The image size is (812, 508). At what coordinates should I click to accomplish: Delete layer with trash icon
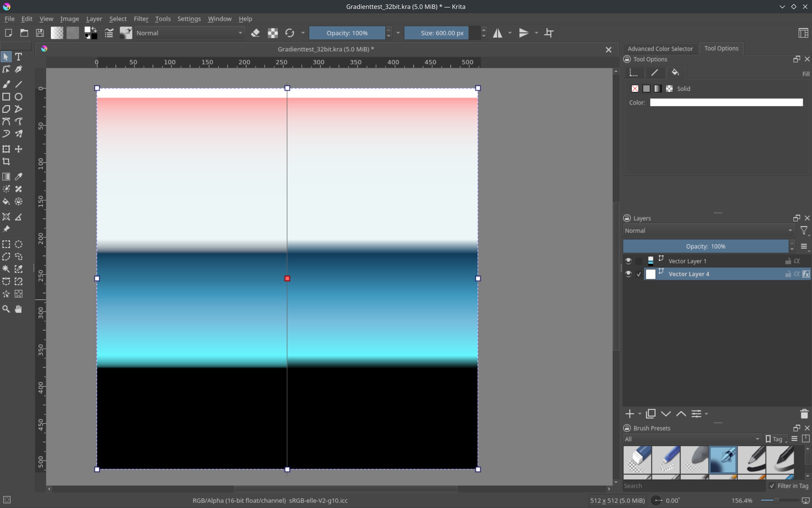[804, 414]
